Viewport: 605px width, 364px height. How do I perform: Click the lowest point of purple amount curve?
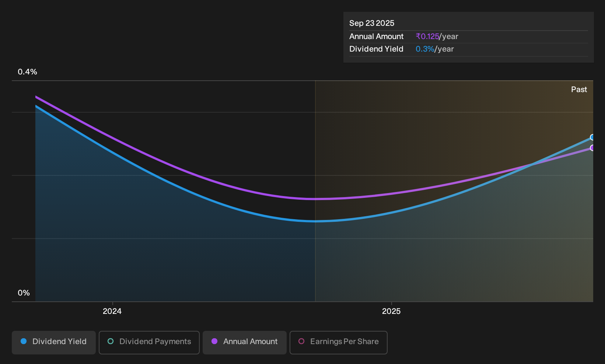[315, 199]
